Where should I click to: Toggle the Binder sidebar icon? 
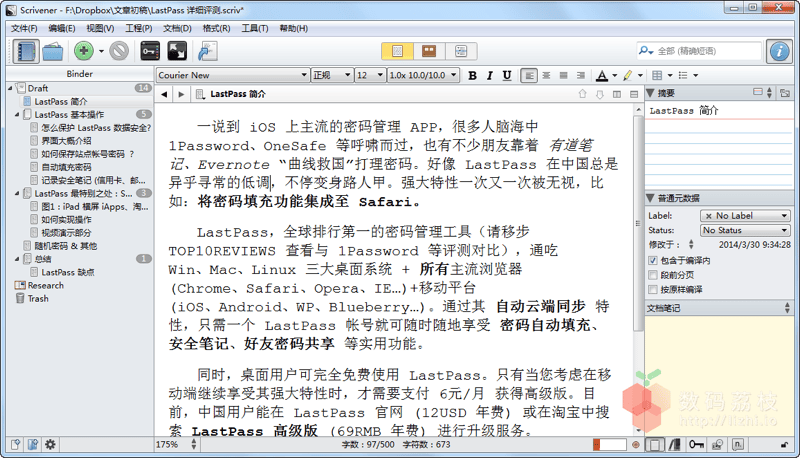tap(26, 51)
